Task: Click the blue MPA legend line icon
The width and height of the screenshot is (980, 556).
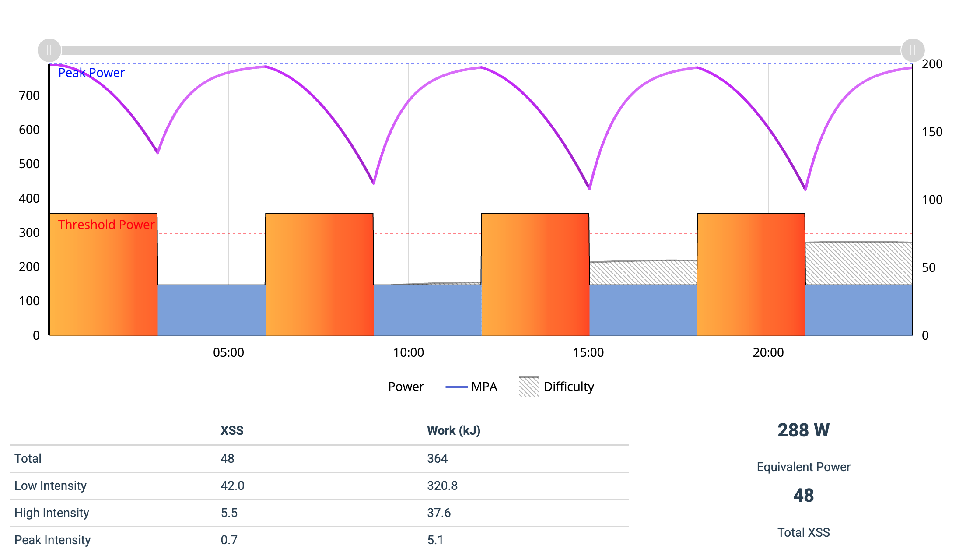Action: [456, 387]
